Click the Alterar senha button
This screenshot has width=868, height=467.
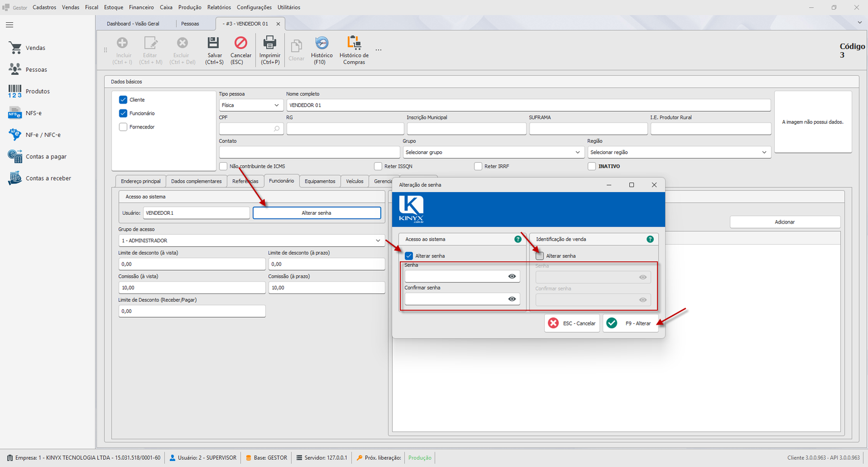click(317, 213)
